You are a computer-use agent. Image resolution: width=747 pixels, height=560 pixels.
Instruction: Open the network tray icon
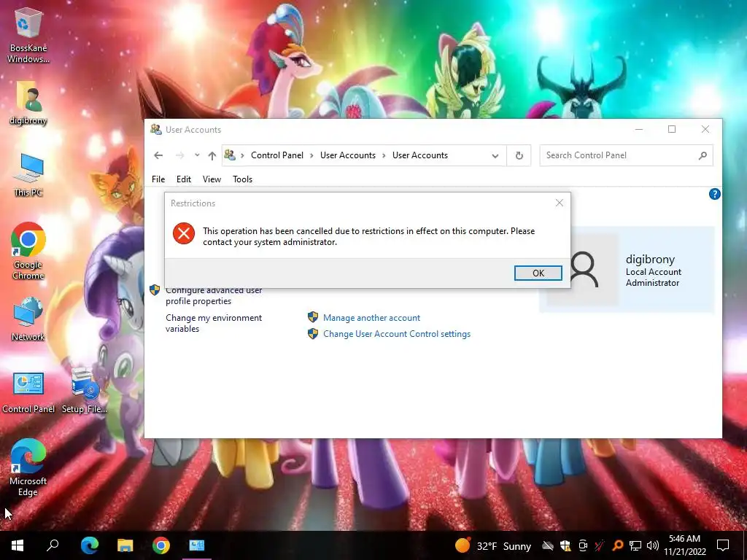point(635,545)
